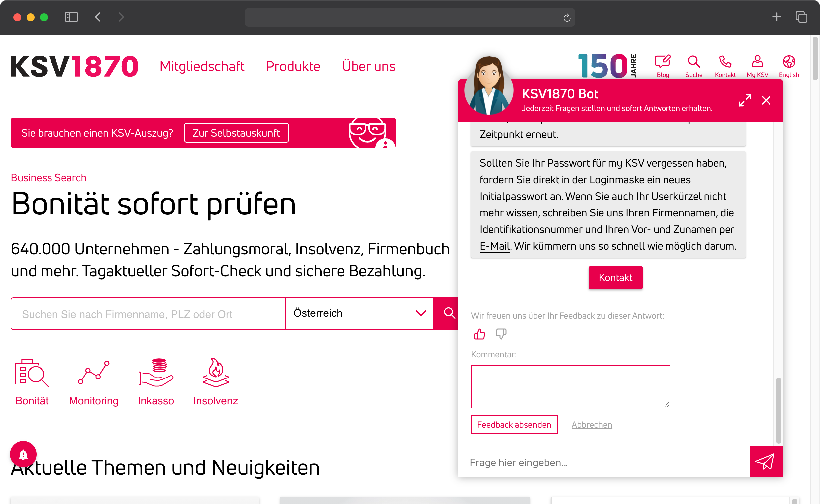820x504 pixels.
Task: Click the Kontakt button in chatbot
Action: click(615, 277)
